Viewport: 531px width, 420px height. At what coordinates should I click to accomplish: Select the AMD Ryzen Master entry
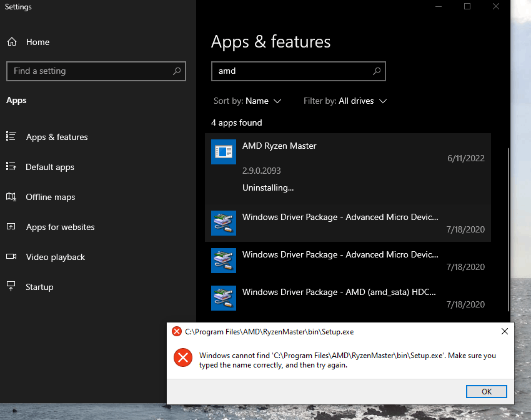point(348,169)
